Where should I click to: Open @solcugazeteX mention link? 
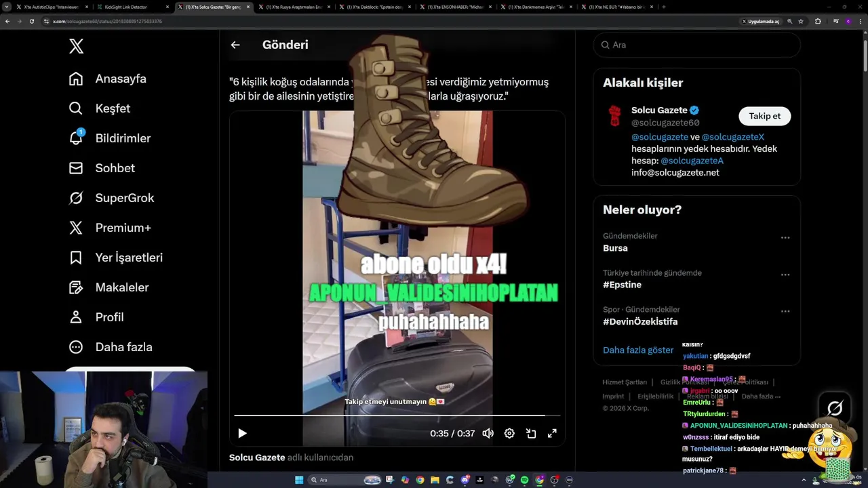[x=733, y=137]
